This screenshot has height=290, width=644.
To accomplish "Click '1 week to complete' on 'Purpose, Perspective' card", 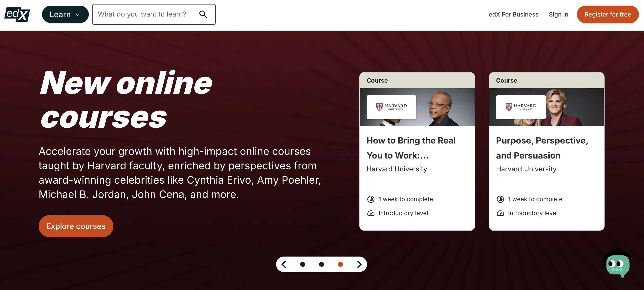I will [535, 199].
